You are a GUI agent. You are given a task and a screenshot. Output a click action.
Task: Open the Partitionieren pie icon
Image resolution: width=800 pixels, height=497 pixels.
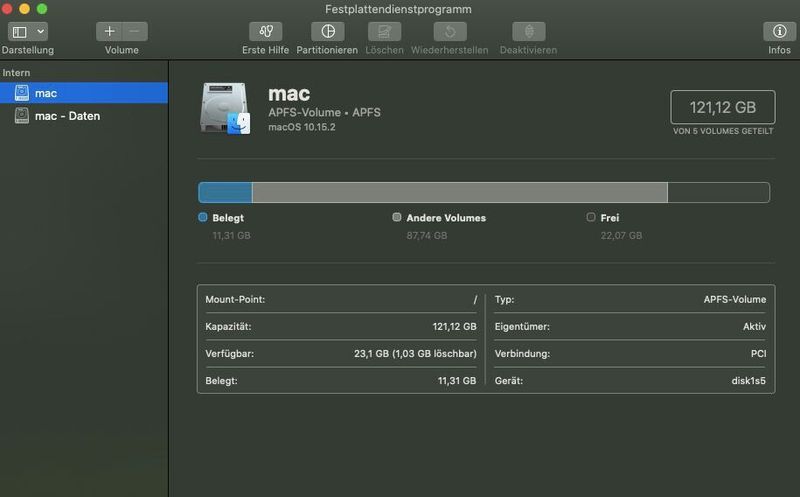[328, 32]
